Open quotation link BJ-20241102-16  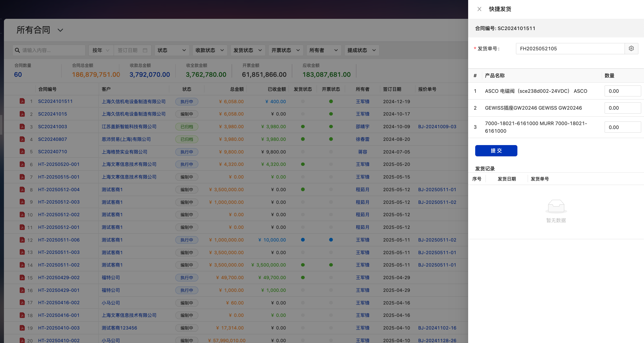pos(437,328)
